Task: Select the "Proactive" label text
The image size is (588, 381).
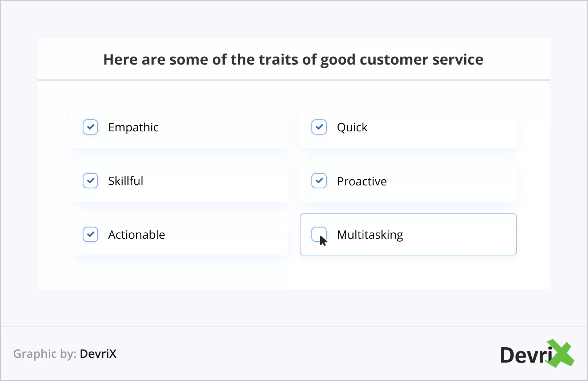Action: (x=362, y=181)
